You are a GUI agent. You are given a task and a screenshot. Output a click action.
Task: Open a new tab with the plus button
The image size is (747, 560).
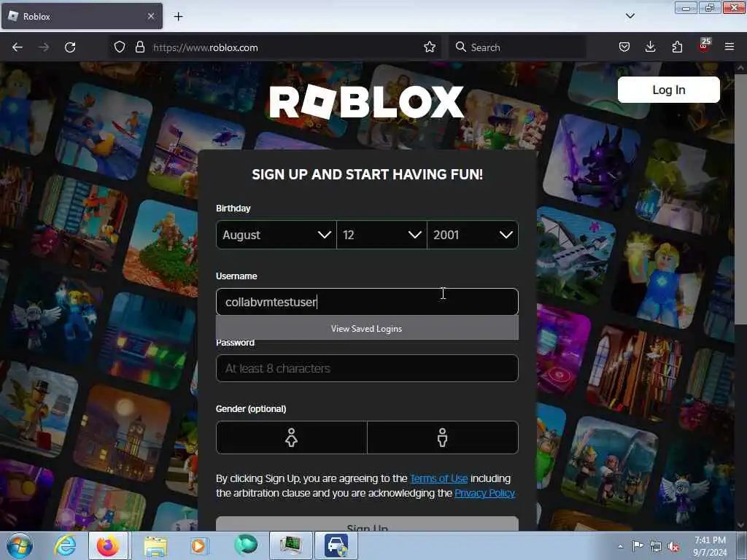(178, 17)
